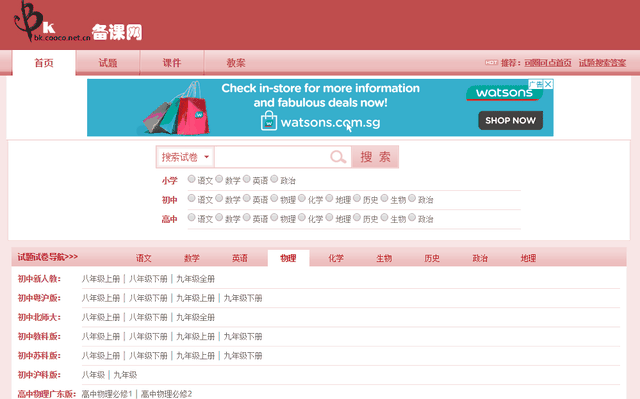Screen dimensions: 640x399
Task: Open 高中物理必修1 link
Action: 107,394
